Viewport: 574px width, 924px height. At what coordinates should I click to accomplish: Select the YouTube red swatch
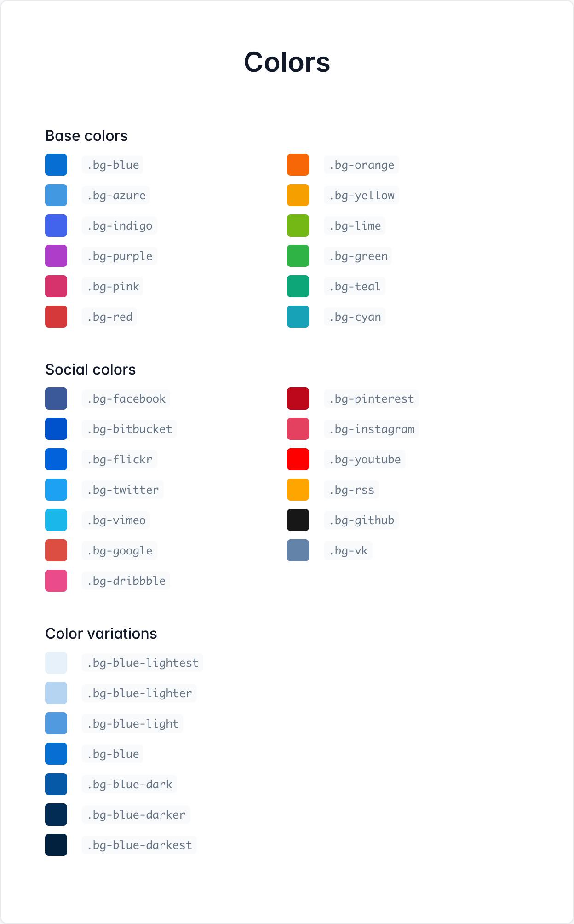coord(298,459)
